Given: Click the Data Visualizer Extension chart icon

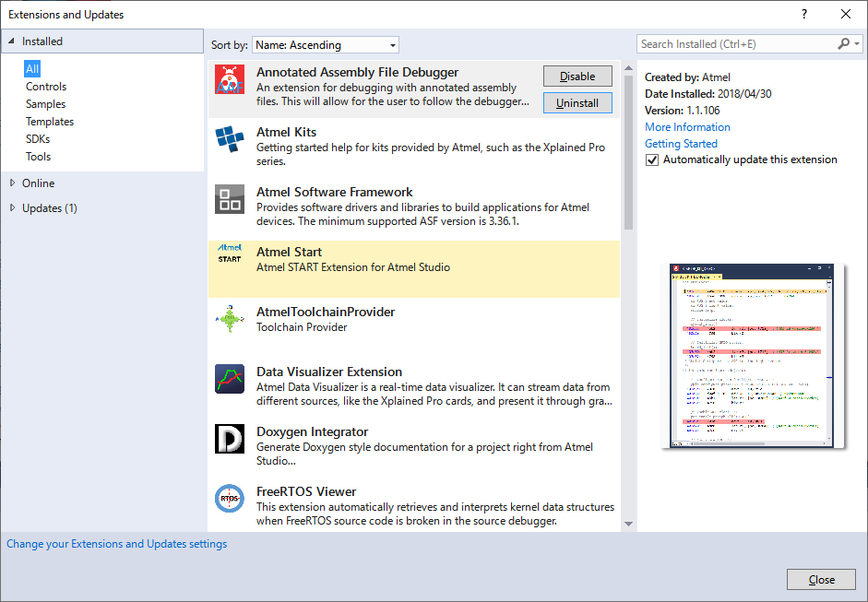Looking at the screenshot, I should (x=230, y=379).
